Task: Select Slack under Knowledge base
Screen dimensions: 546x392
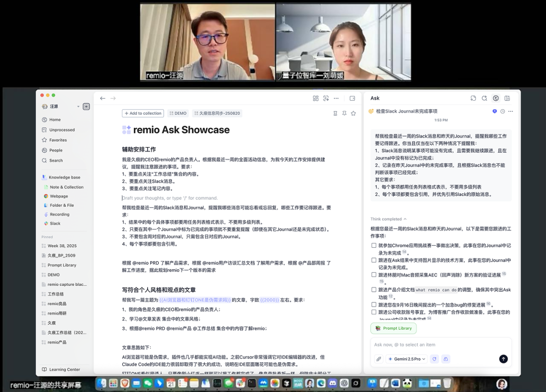Action: point(55,223)
